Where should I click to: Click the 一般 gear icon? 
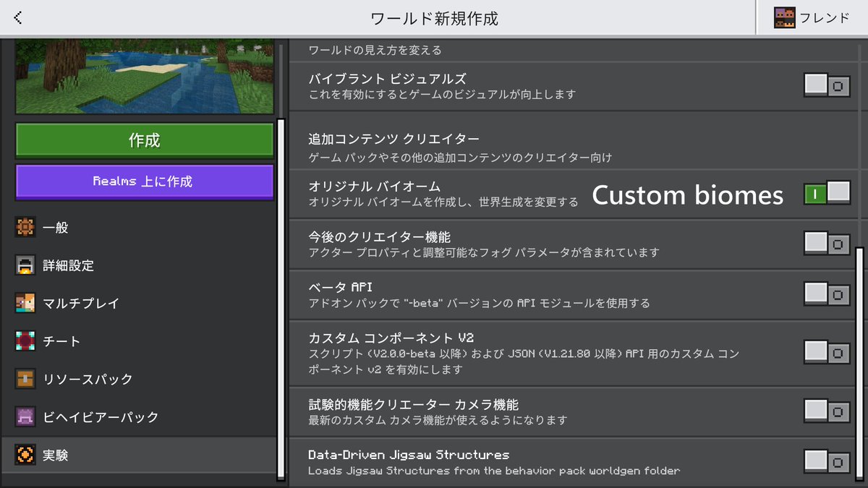(25, 228)
